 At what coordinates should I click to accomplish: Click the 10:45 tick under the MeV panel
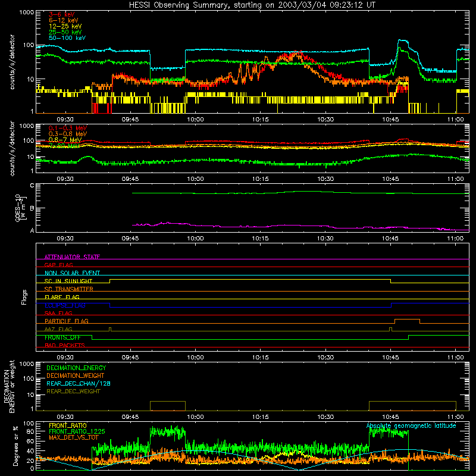(x=390, y=179)
